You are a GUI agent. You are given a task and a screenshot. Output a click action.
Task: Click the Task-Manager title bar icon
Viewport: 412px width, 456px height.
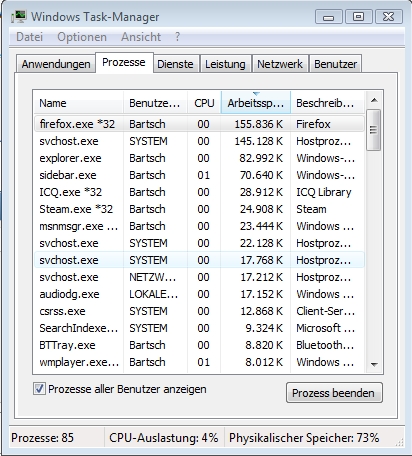(x=19, y=17)
